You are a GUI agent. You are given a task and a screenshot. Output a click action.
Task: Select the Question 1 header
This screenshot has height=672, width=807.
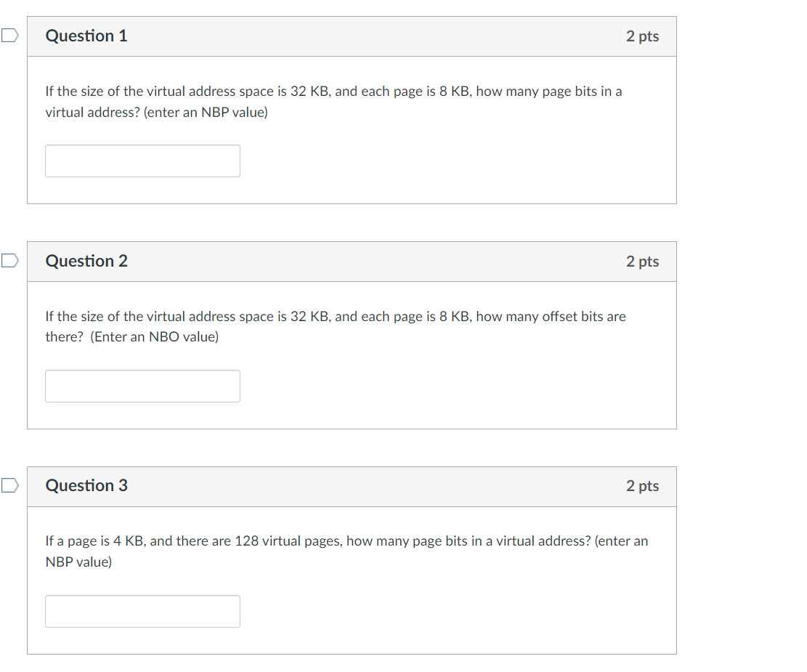[x=86, y=35]
